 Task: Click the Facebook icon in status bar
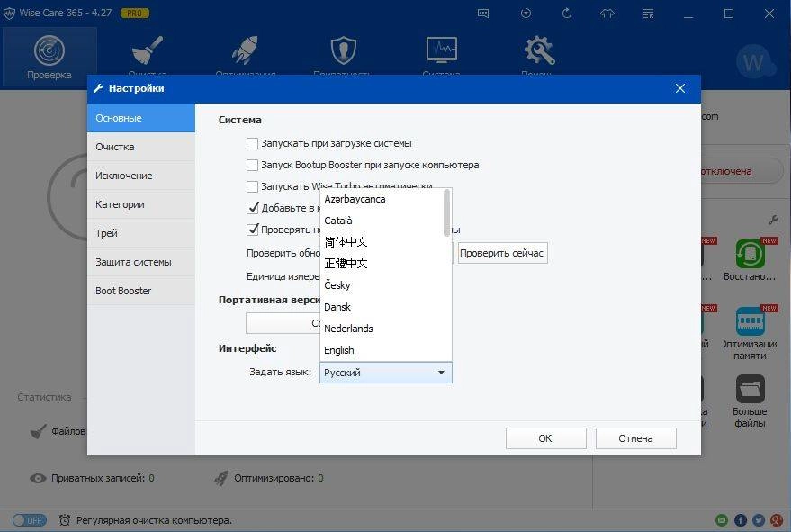[x=740, y=520]
